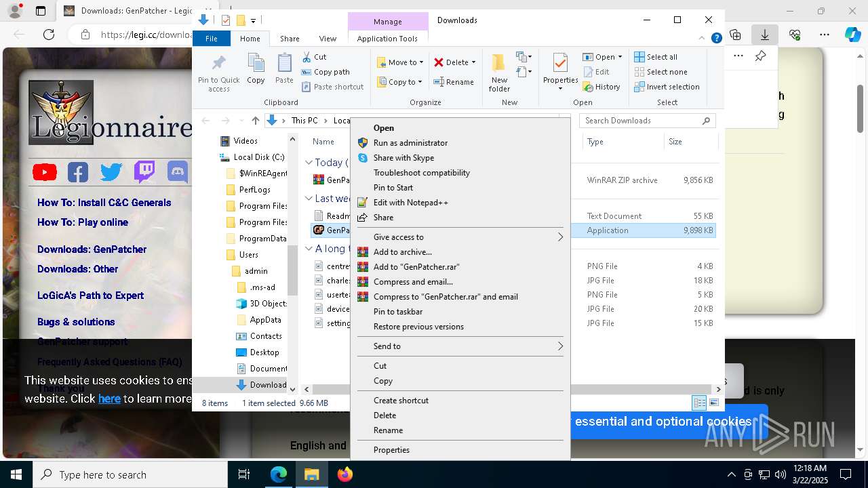This screenshot has width=868, height=488.
Task: Click the Rename ribbon button
Action: 454,82
